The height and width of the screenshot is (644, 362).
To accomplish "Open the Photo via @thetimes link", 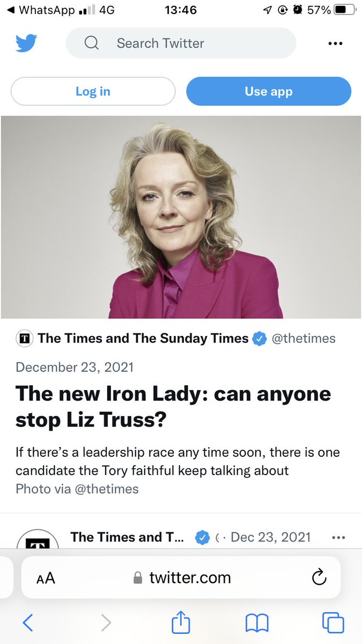I will (77, 489).
